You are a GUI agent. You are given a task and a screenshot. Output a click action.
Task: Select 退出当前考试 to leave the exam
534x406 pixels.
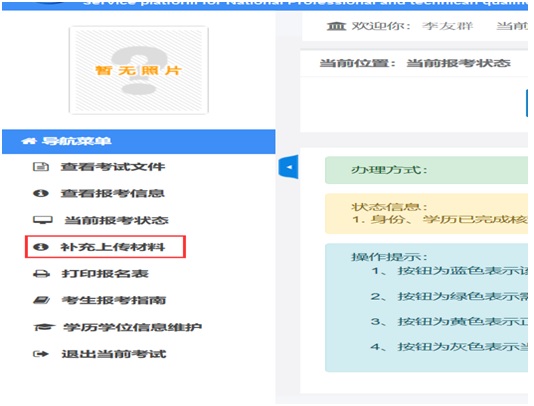[x=114, y=354]
